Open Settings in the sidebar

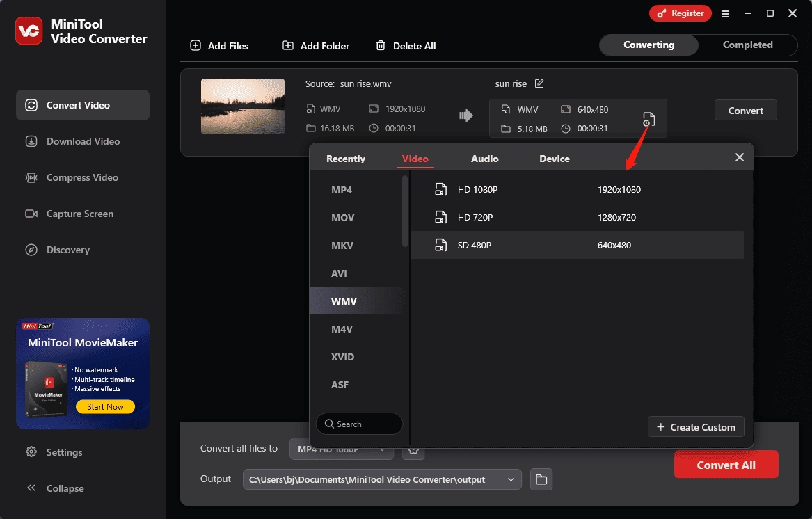[54, 452]
